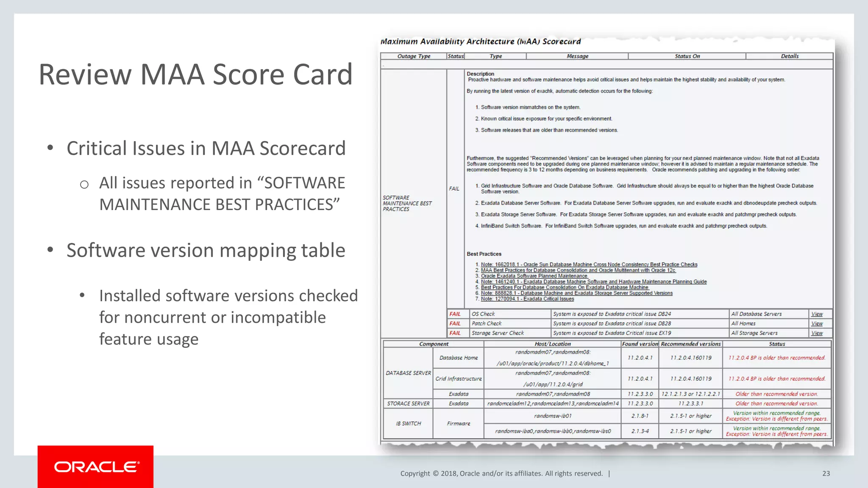Click recommended version 11.2.3.3.1

click(x=690, y=404)
